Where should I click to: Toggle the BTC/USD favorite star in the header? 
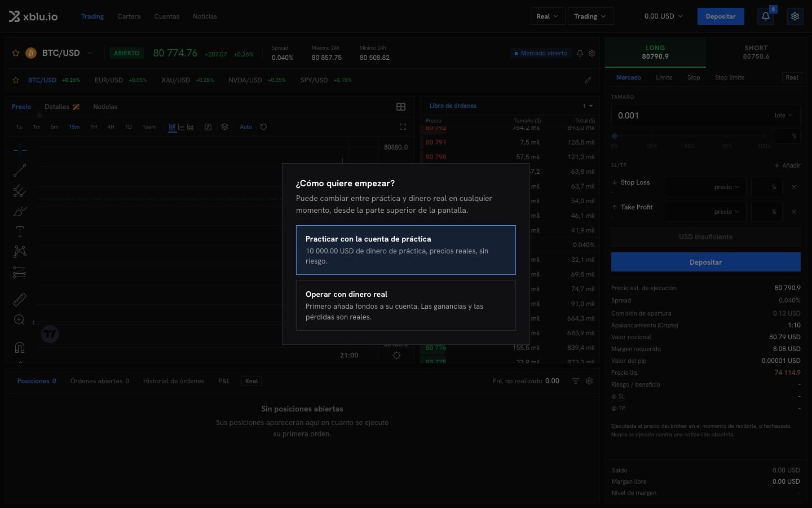[x=16, y=53]
